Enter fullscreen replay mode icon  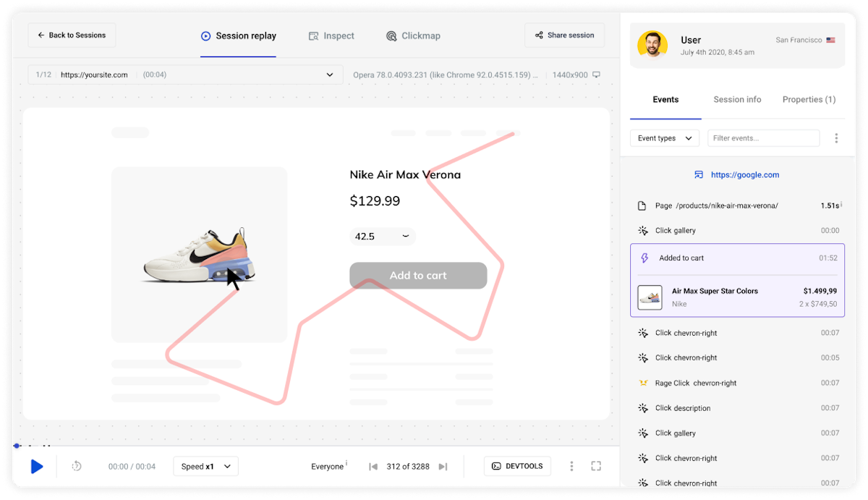tap(596, 466)
